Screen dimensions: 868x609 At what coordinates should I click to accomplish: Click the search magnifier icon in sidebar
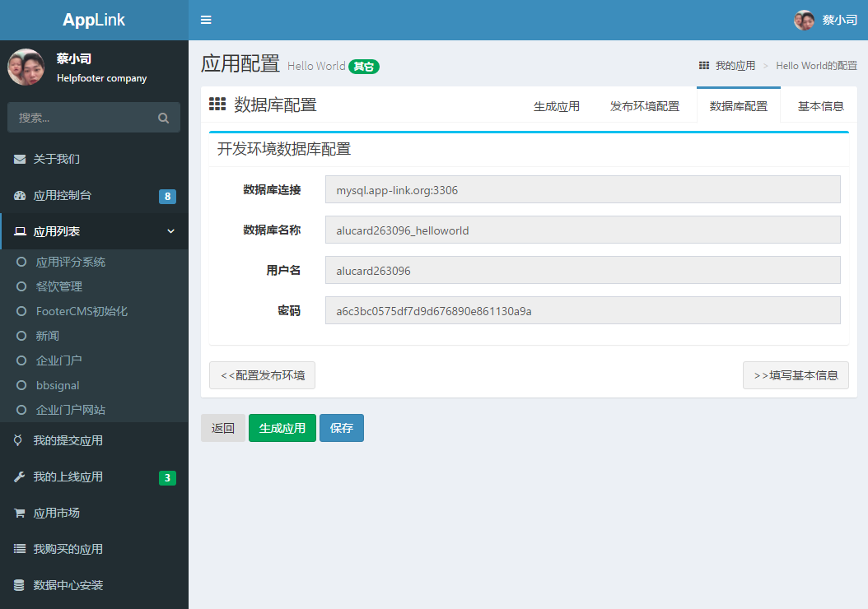coord(163,118)
